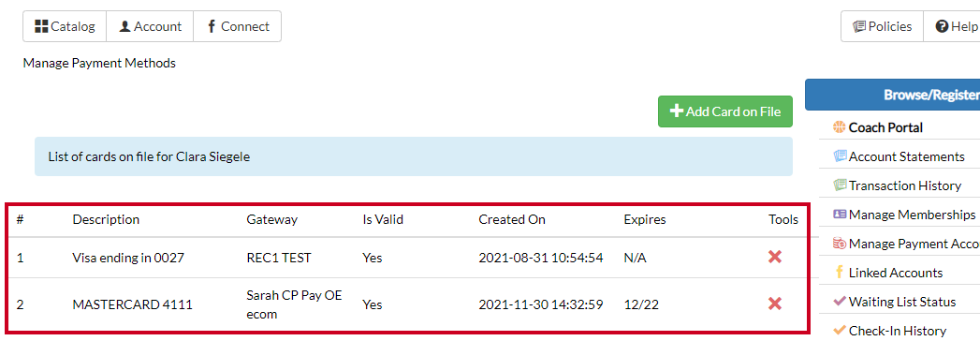Click the Gateway column header
The image size is (980, 341).
(x=271, y=219)
